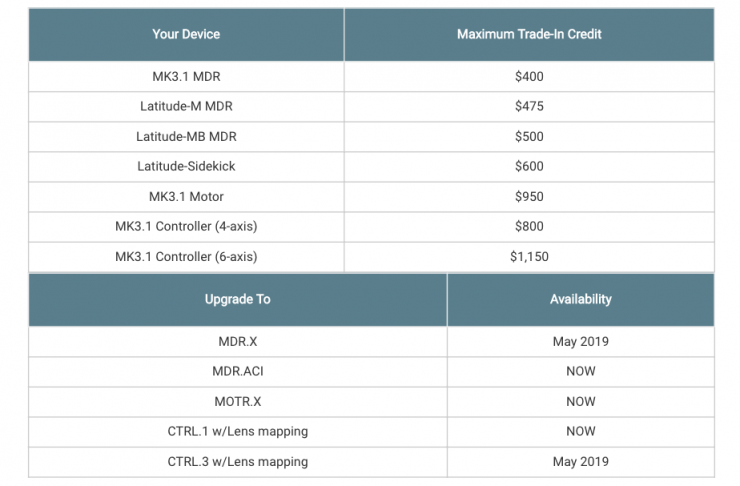Click the Latitude-Sidekick device cell
Viewport: 740px width, 486px height.
tap(186, 166)
